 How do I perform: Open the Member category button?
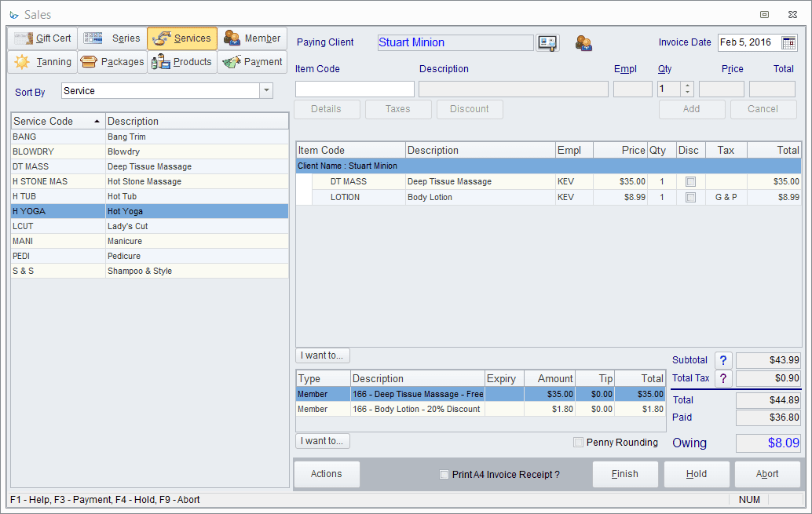(252, 38)
